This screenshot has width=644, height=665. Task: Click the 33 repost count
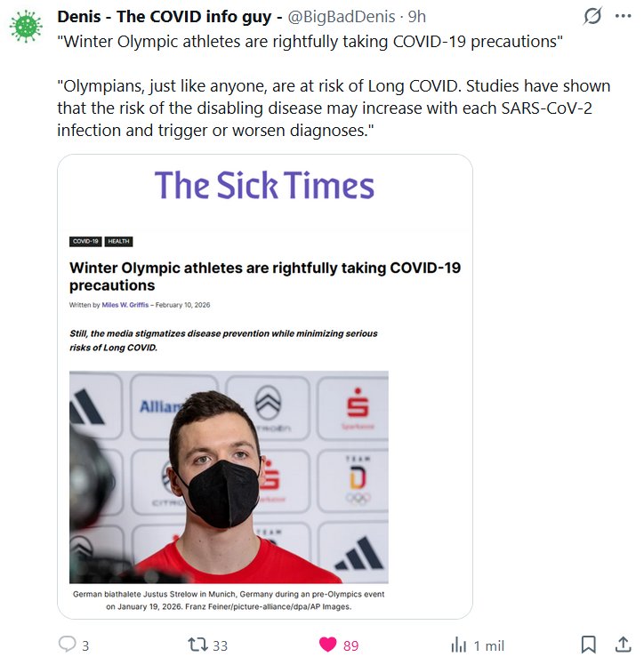(221, 646)
